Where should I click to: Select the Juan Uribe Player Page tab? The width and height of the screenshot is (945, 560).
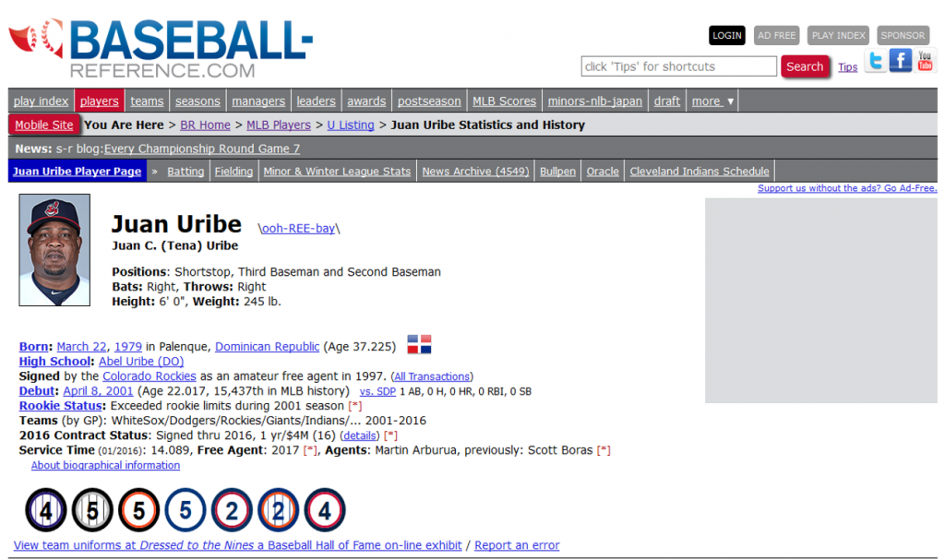[78, 172]
